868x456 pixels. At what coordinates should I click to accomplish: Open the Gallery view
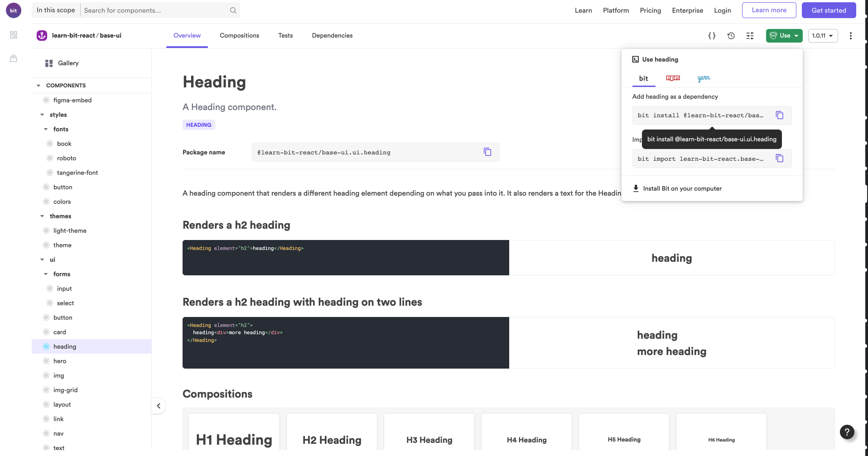[68, 63]
